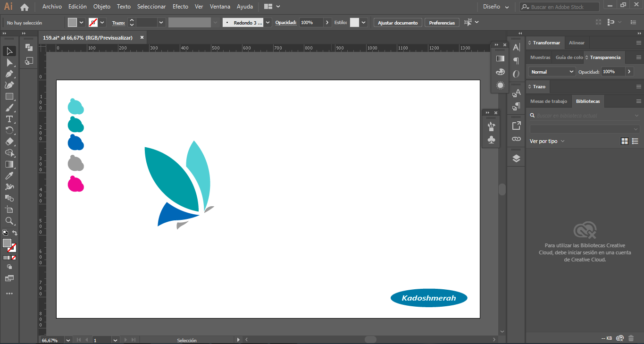Click the Transparencia opacity 100% field
The image size is (644, 344).
coord(613,72)
